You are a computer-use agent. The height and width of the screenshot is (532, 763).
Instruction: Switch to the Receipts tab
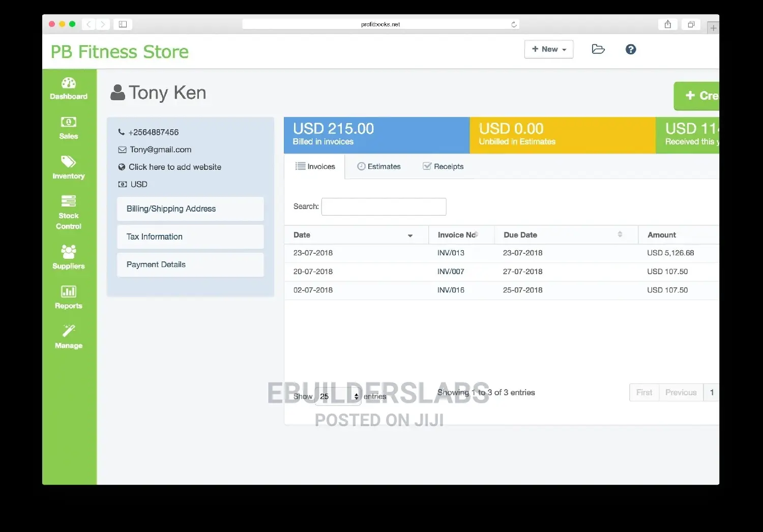443,166
